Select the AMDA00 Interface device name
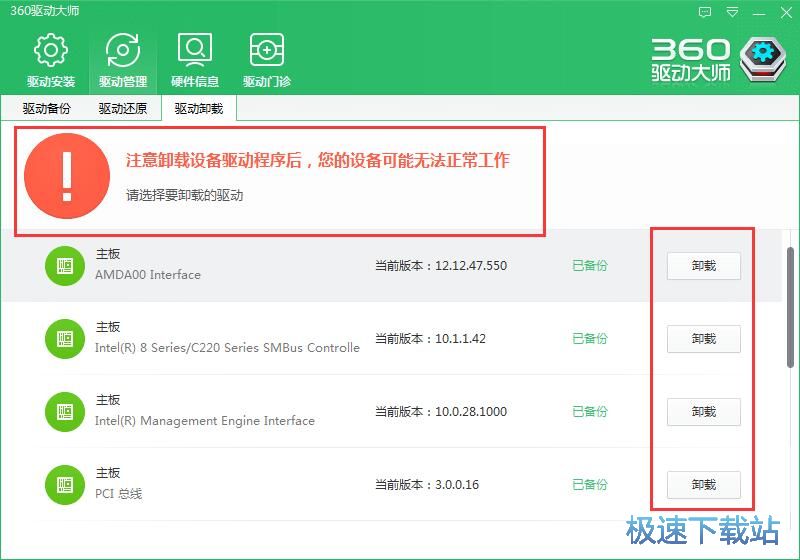Viewport: 800px width, 560px height. pos(148,275)
